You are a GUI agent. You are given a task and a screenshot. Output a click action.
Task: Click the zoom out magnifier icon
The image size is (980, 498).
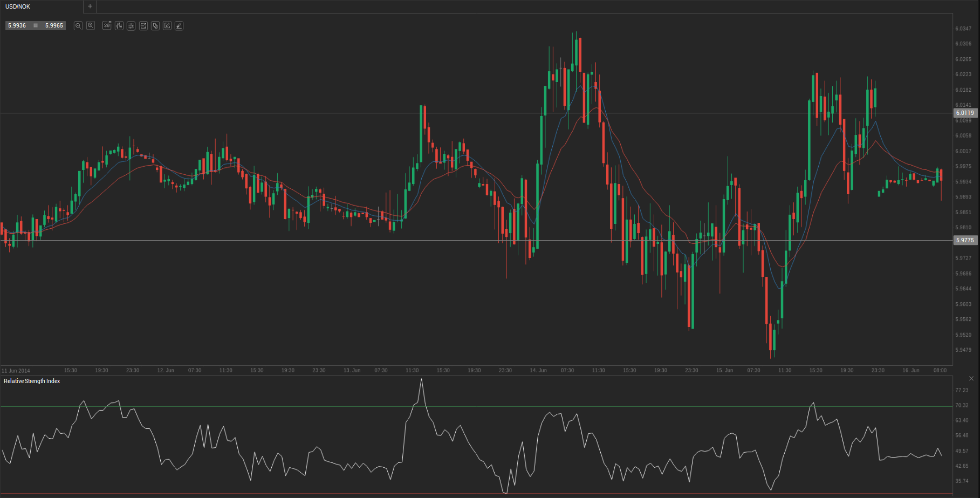pos(78,26)
